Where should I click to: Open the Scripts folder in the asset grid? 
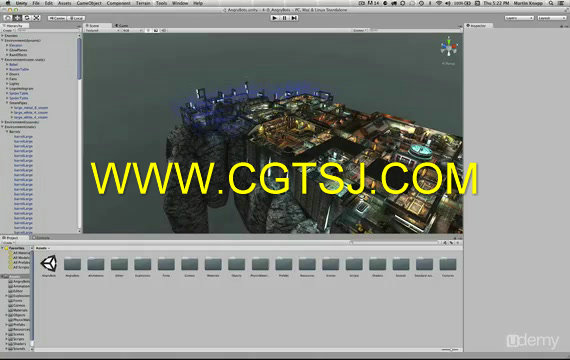[354, 266]
